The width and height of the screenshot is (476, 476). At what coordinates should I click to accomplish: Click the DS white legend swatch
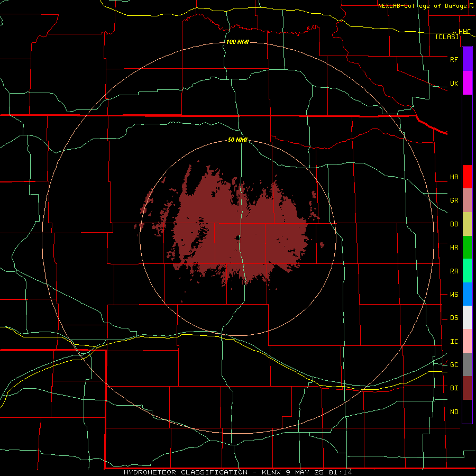click(467, 317)
